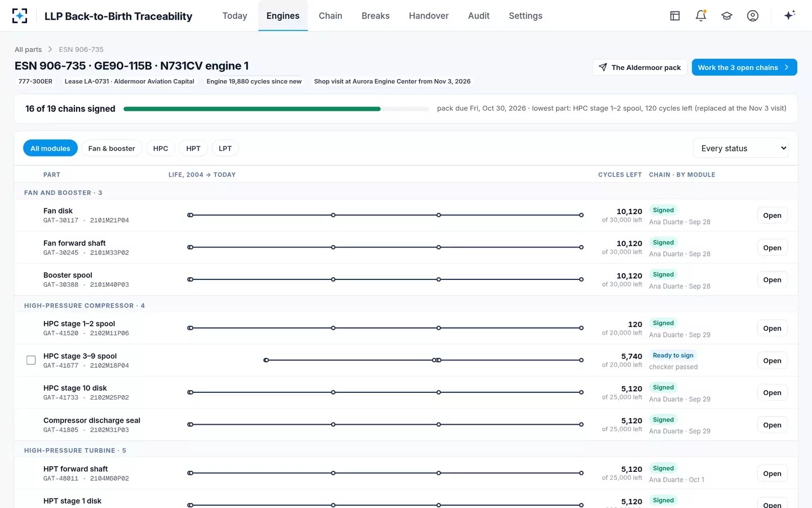The height and width of the screenshot is (508, 812).
Task: Click the 777-300ER tag
Action: pos(36,81)
